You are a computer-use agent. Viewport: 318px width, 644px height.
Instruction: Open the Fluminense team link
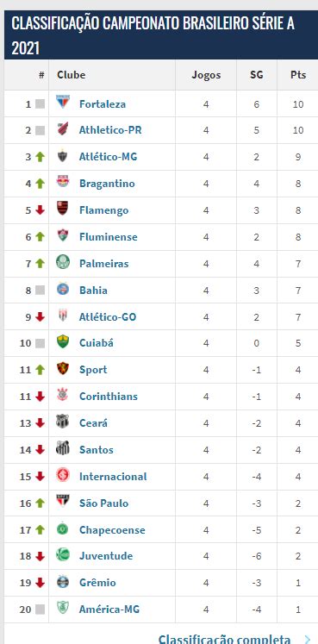click(109, 237)
